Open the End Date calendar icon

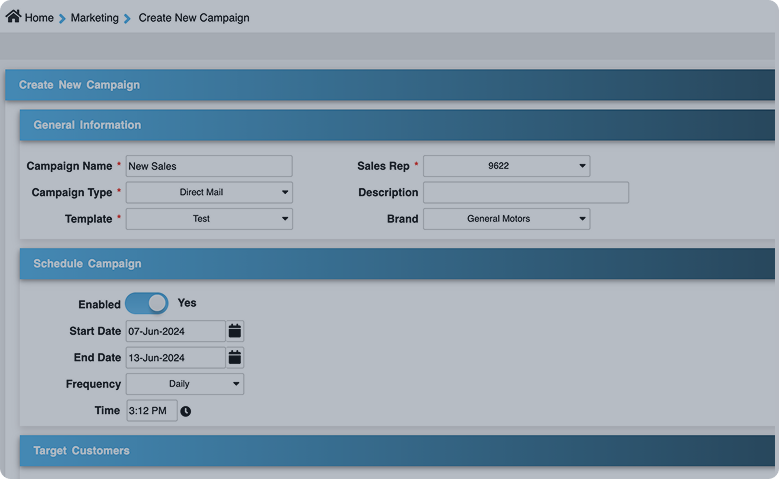click(235, 357)
